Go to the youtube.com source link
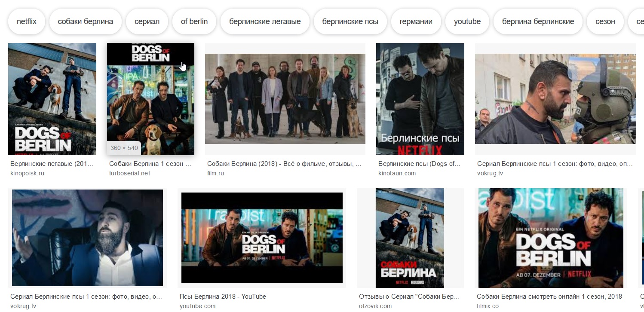Screen dimensions: 644x312 tap(197, 306)
